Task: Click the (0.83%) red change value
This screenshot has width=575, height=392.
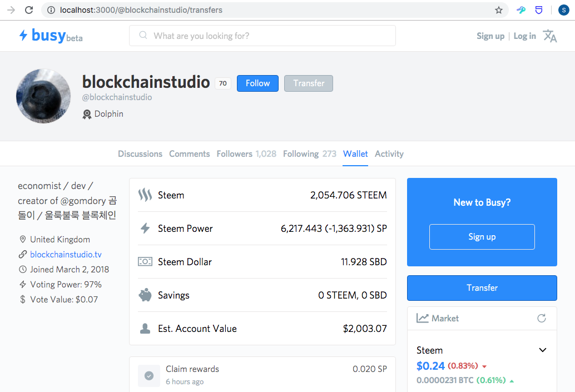Action: (x=463, y=366)
